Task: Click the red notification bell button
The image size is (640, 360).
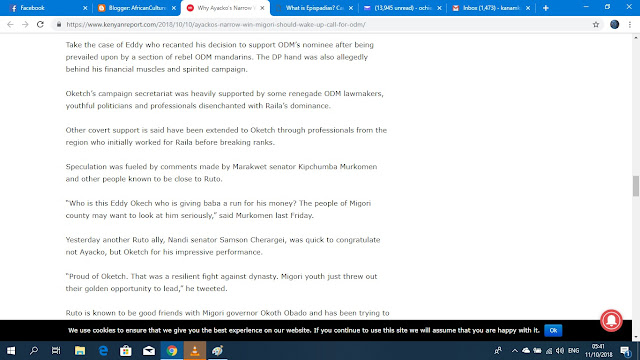Action: (611, 320)
